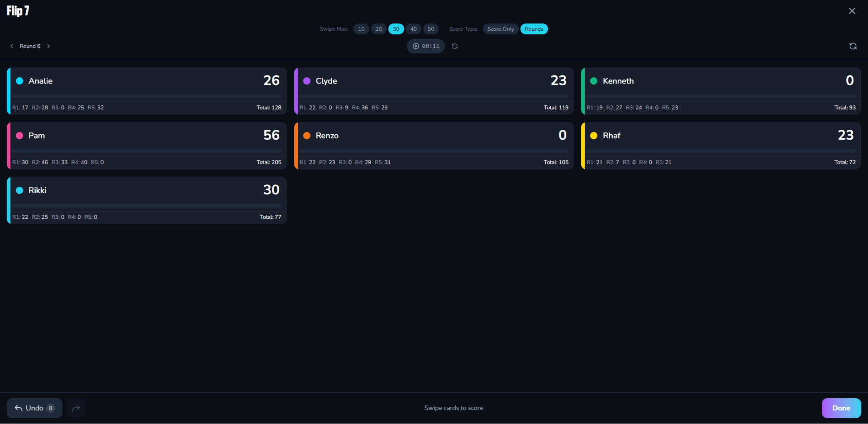Viewport: 868px width, 424px height.
Task: Go to the previous round with the left chevron
Action: tap(11, 46)
